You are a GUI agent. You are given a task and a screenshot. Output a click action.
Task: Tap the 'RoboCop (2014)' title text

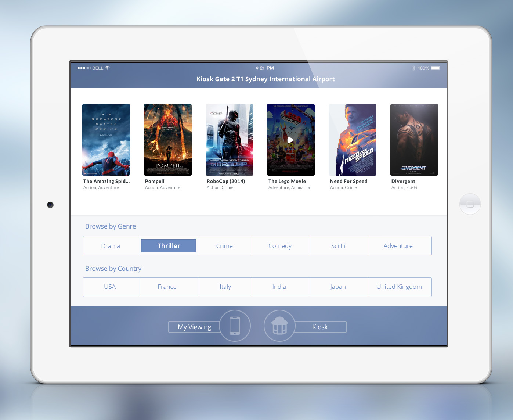226,181
